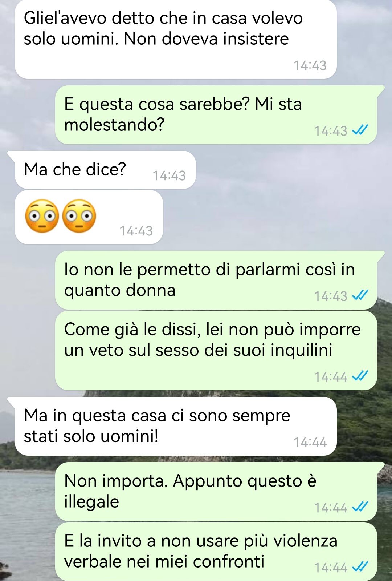
Task: Select message 'E la invito a non usare'
Action: 216,552
